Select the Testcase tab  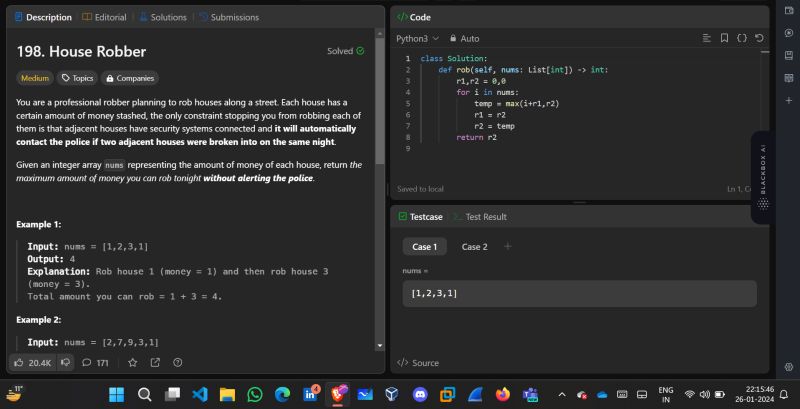421,217
